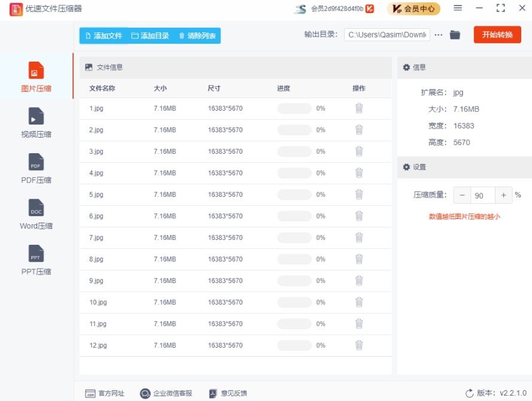The width and height of the screenshot is (532, 401).
Task: Open the output folder icon
Action: click(455, 35)
